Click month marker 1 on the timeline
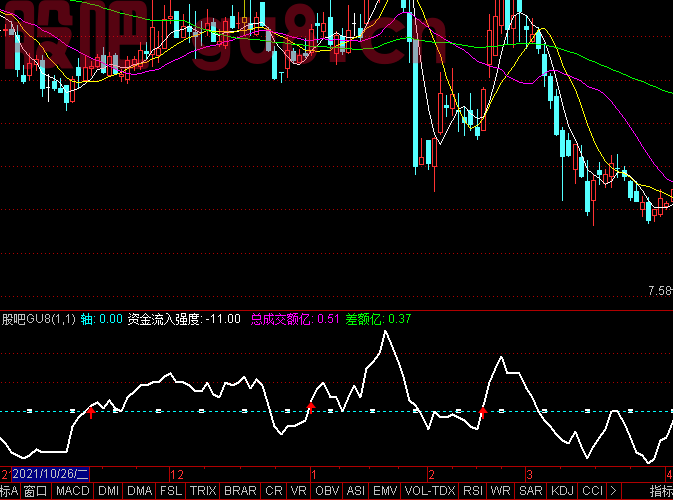Screen dimensions: 673x500 click(314, 475)
